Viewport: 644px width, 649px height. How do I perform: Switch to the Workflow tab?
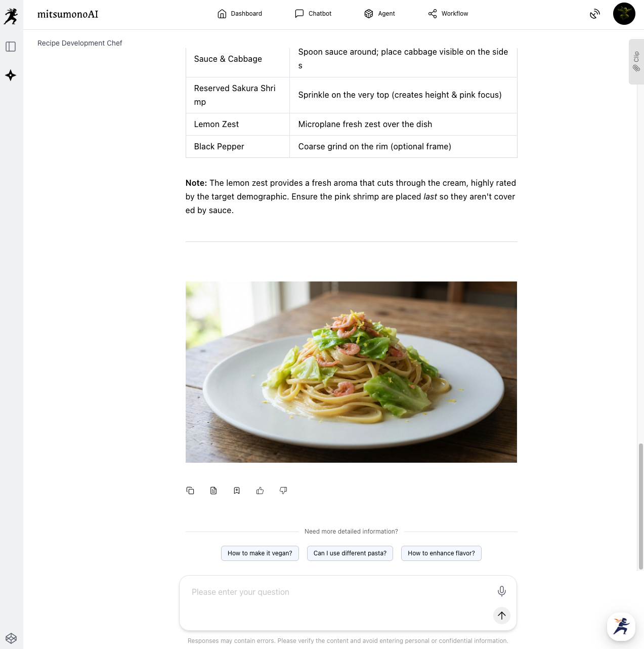[448, 14]
